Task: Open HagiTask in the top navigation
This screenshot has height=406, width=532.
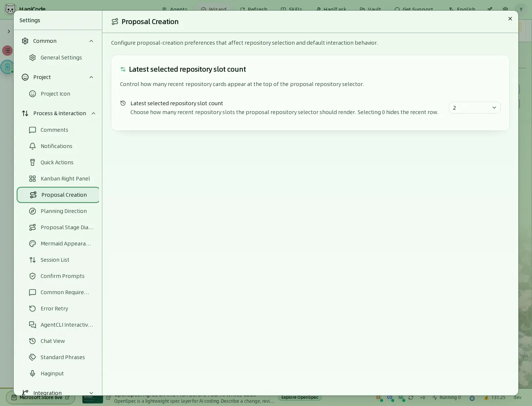Action: coord(331,9)
